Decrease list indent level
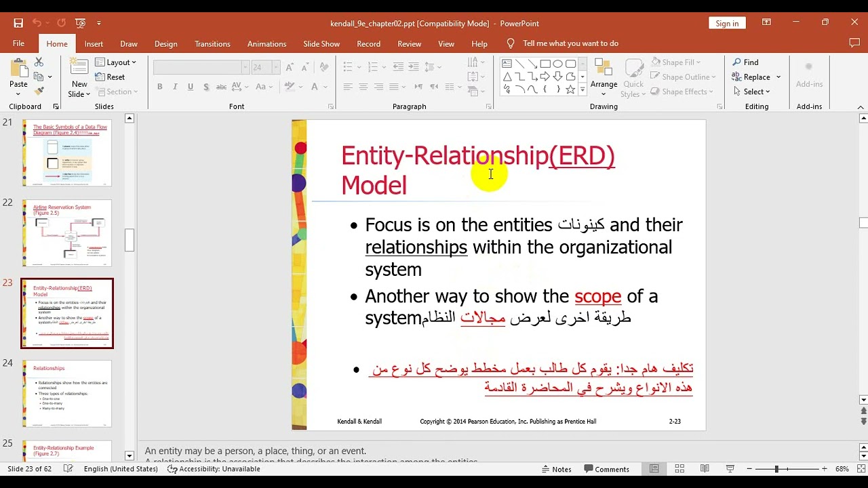Screen dimensions: 868x488 [398, 67]
